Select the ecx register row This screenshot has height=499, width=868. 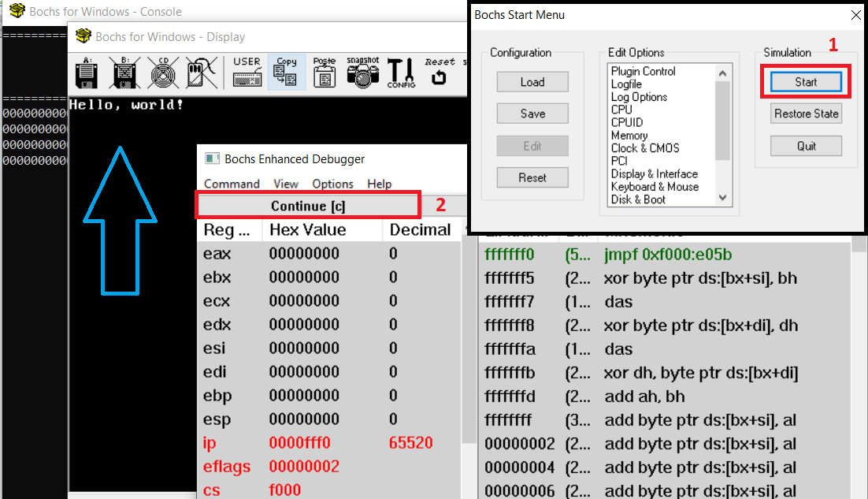(x=329, y=300)
